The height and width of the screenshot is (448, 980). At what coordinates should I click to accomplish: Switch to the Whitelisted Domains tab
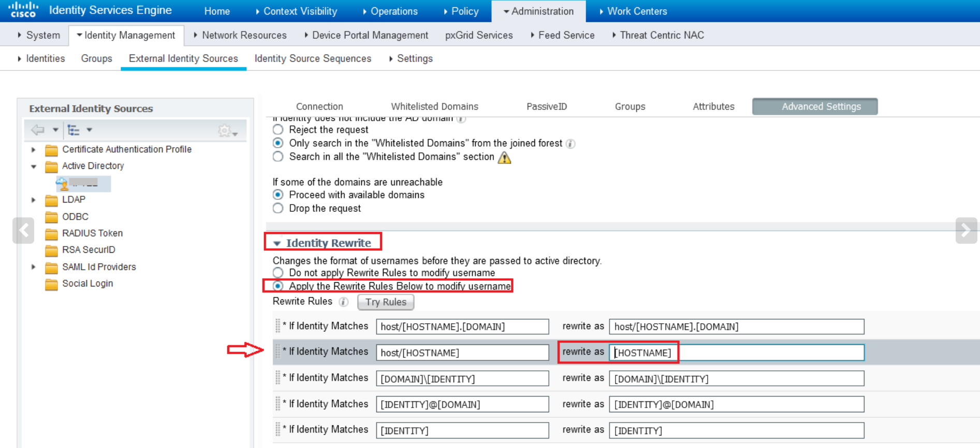click(434, 107)
